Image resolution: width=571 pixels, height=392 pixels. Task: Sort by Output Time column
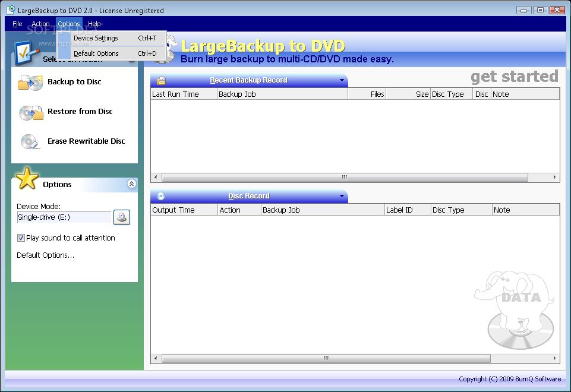[x=184, y=210]
